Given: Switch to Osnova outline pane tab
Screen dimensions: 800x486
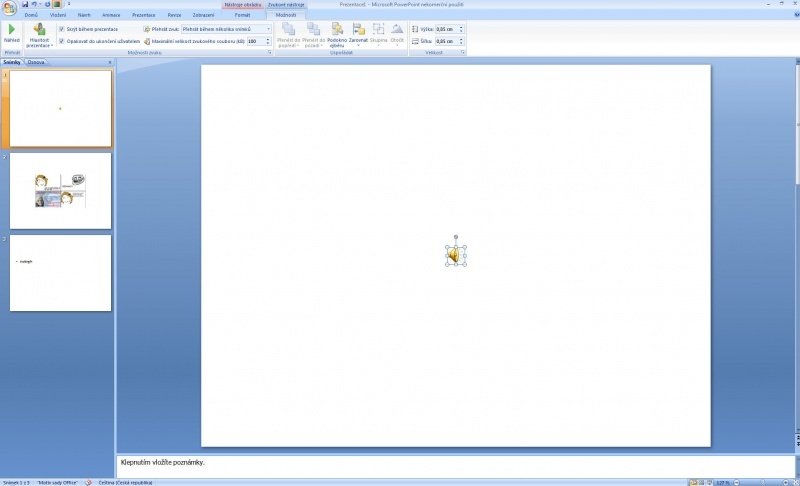Looking at the screenshot, I should [36, 63].
